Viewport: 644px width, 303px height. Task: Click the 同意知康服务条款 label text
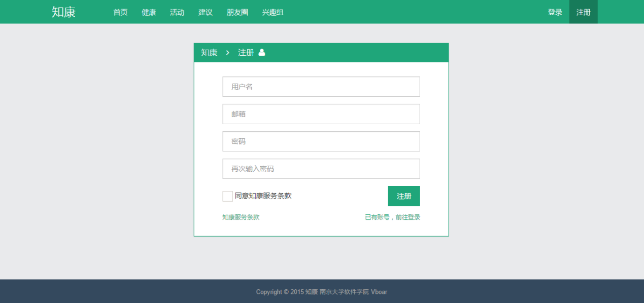click(x=263, y=196)
